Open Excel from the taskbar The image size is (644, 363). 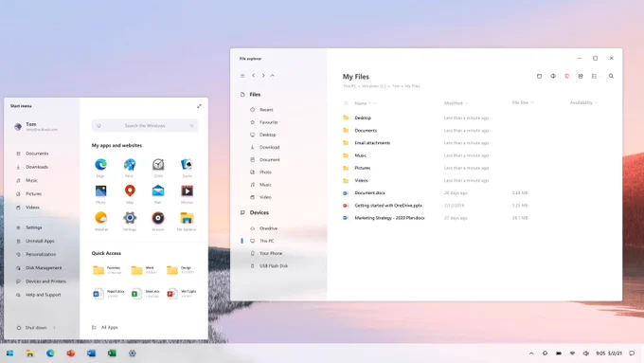click(112, 354)
